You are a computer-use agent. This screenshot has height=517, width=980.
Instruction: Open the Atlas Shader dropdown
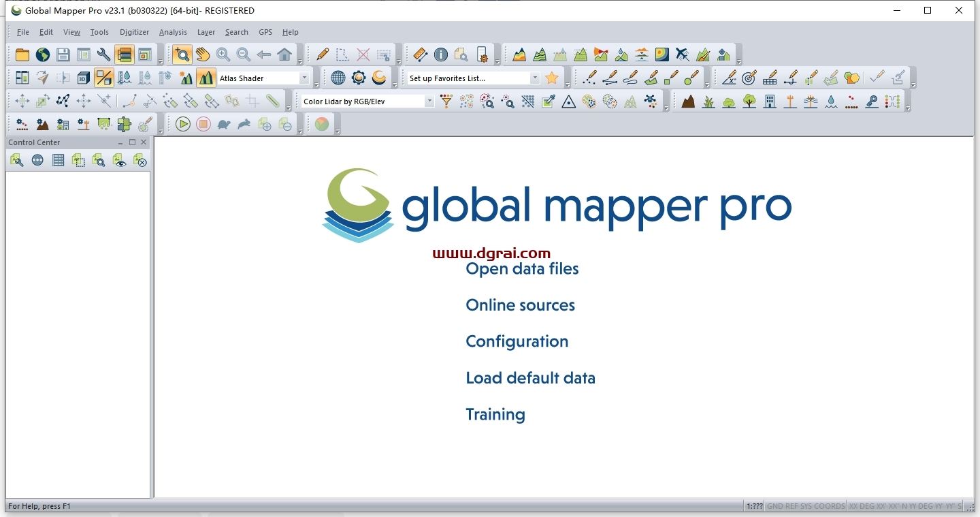tap(304, 78)
